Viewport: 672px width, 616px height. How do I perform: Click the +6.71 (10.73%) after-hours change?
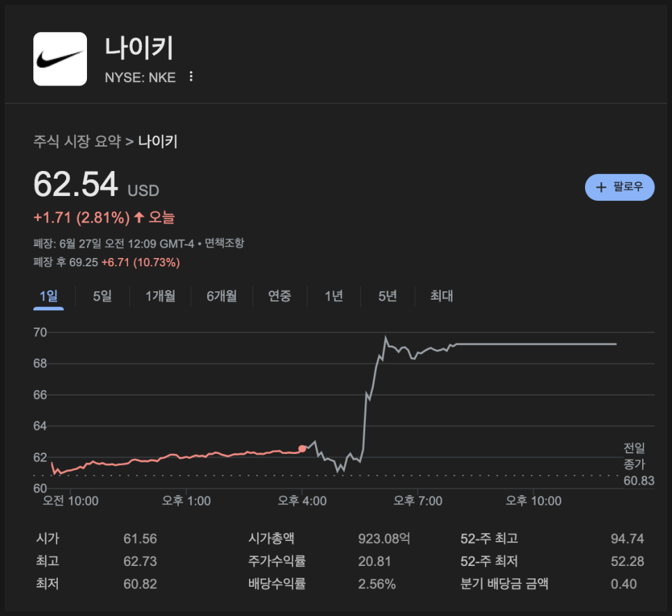(x=141, y=262)
